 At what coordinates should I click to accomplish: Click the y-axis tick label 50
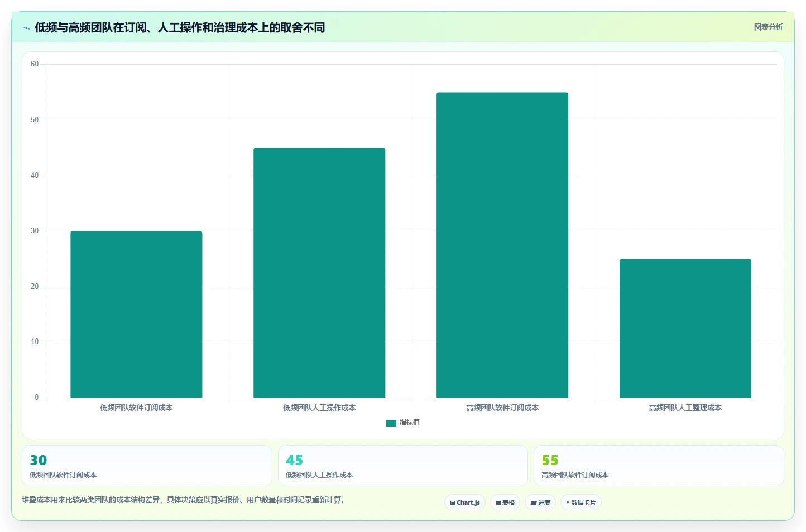tap(35, 120)
